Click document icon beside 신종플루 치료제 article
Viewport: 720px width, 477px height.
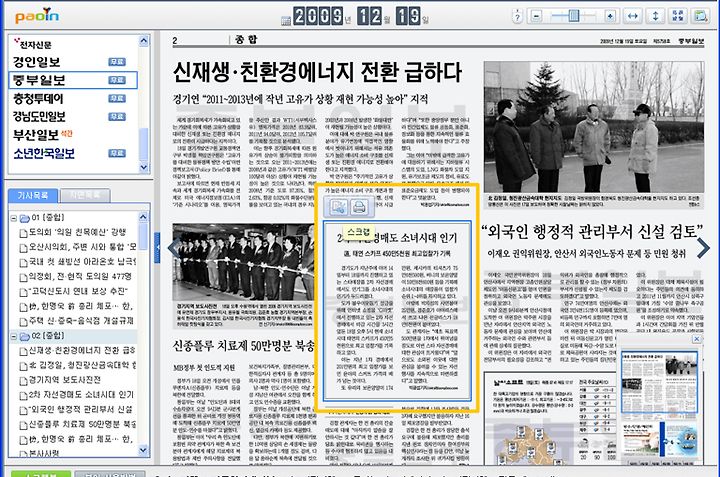23,425
